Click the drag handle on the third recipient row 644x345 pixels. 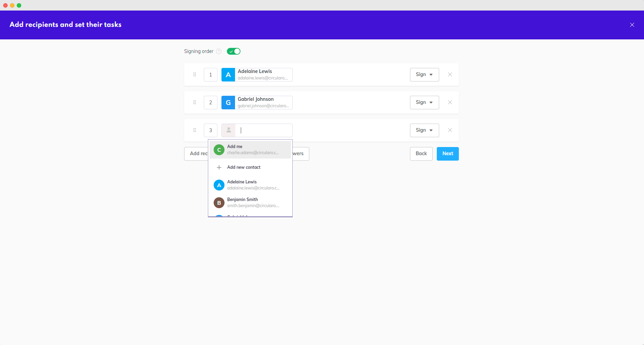[x=195, y=130]
